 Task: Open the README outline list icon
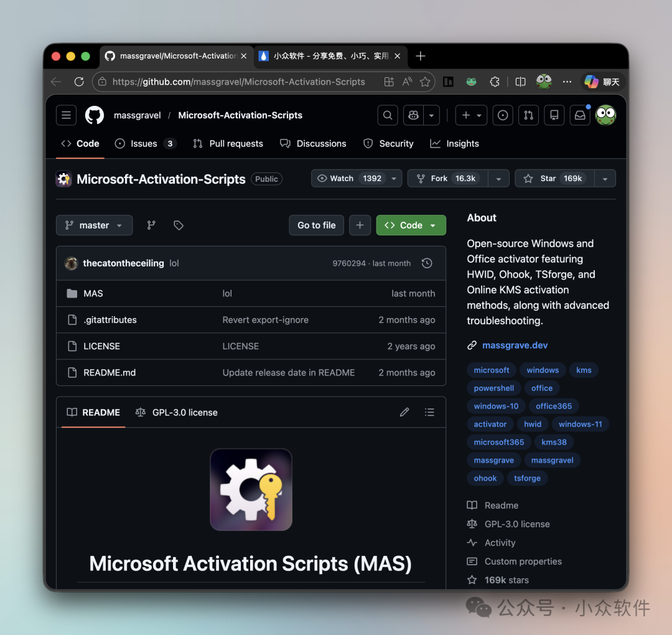[x=429, y=412]
